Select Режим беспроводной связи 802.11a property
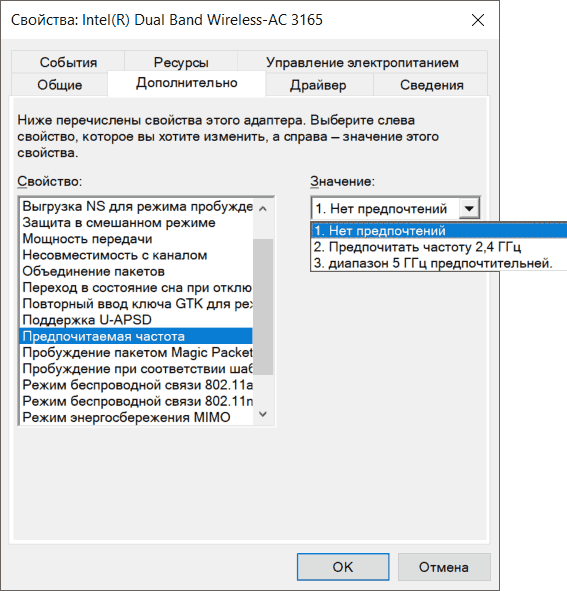 tap(136, 385)
